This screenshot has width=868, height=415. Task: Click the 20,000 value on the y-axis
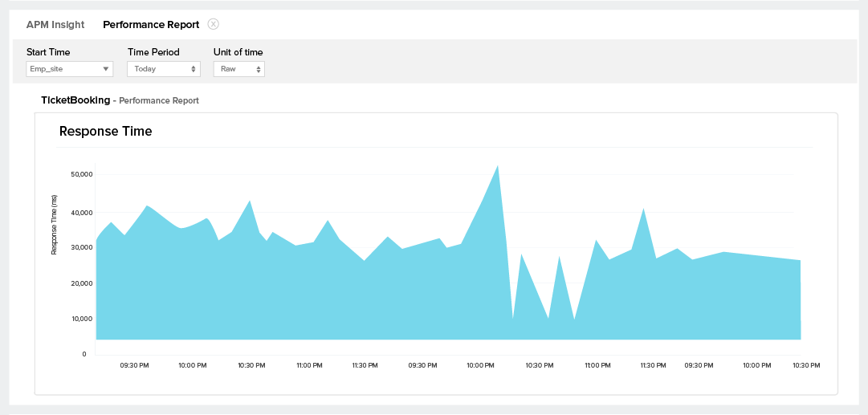point(82,283)
